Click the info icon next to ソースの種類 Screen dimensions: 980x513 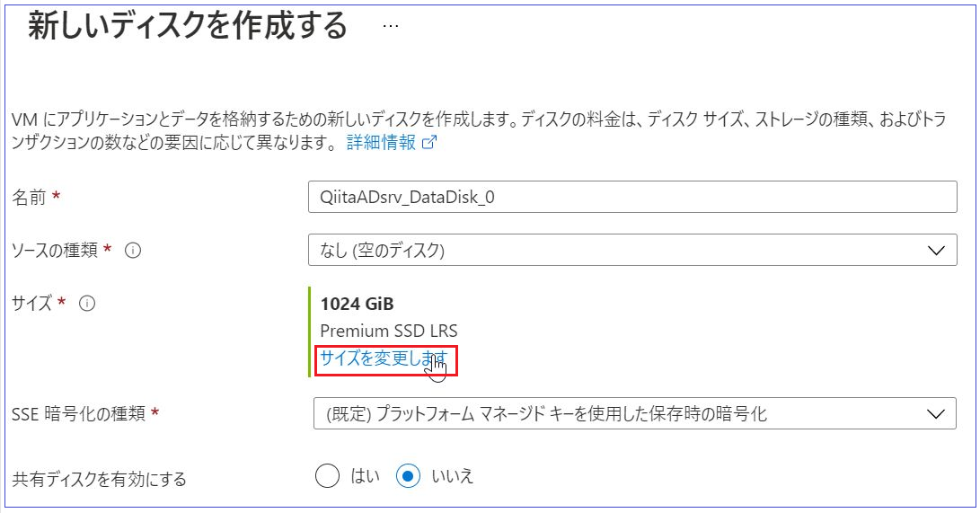pyautogui.click(x=133, y=251)
